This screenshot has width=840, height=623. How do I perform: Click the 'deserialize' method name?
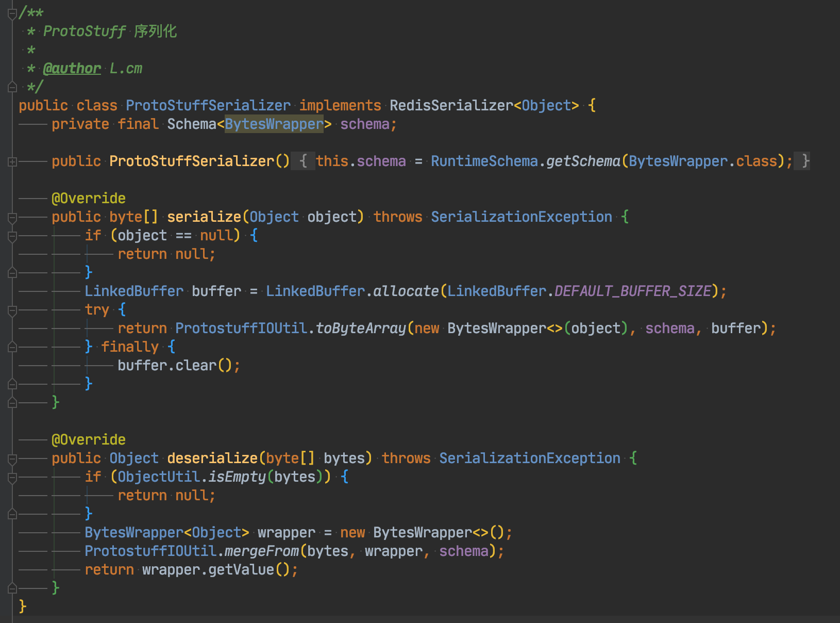pyautogui.click(x=212, y=458)
